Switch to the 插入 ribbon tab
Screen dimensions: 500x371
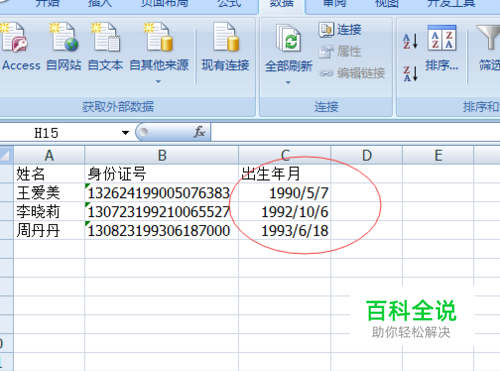(99, 4)
